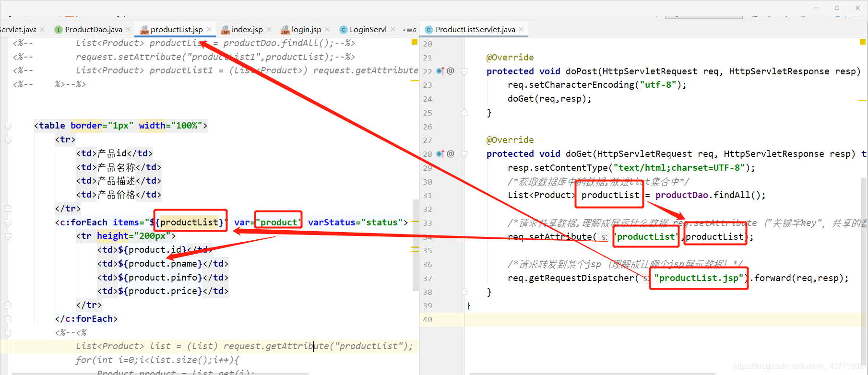The height and width of the screenshot is (375, 868).
Task: Switch to the login.jsp tab
Action: coord(306,29)
